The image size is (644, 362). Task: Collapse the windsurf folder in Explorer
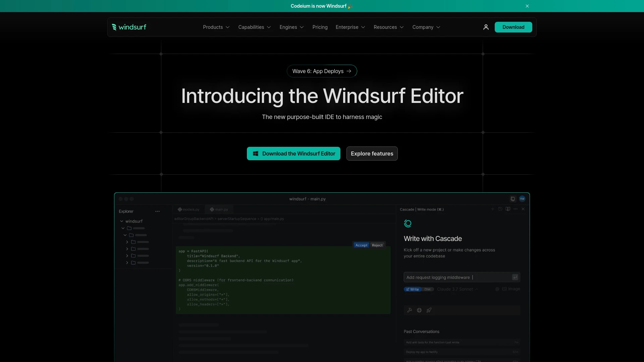pyautogui.click(x=122, y=221)
